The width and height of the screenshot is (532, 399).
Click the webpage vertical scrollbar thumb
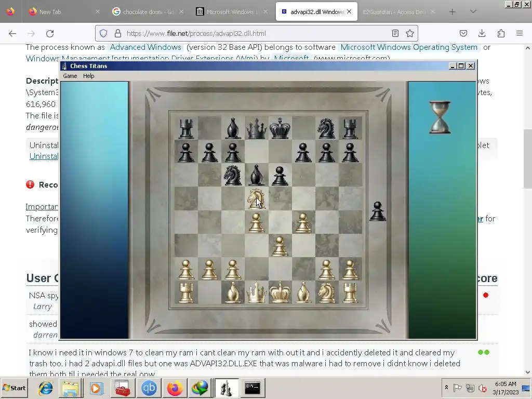[x=528, y=159]
